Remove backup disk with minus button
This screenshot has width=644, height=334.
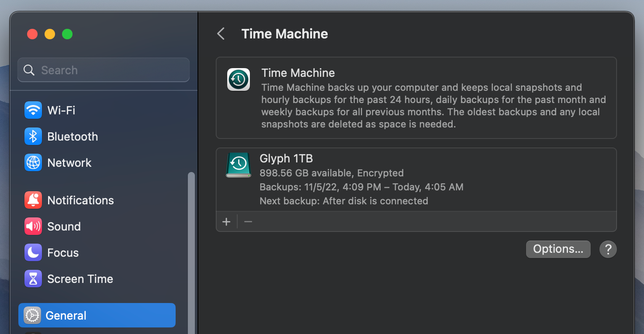[248, 222]
